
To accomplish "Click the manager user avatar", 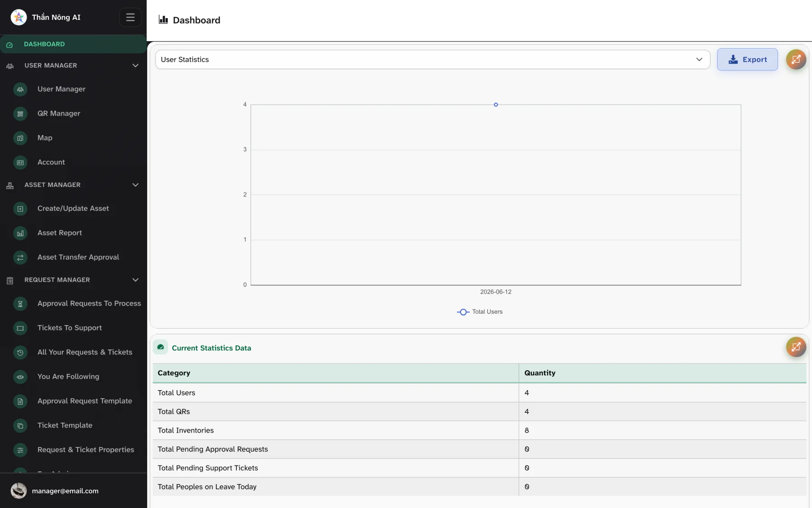I will point(18,491).
